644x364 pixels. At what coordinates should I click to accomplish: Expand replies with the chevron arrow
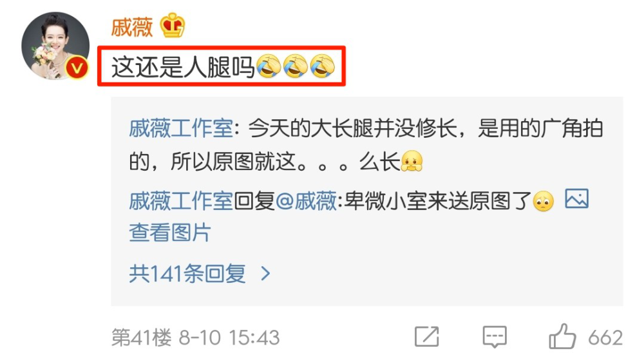tap(266, 273)
